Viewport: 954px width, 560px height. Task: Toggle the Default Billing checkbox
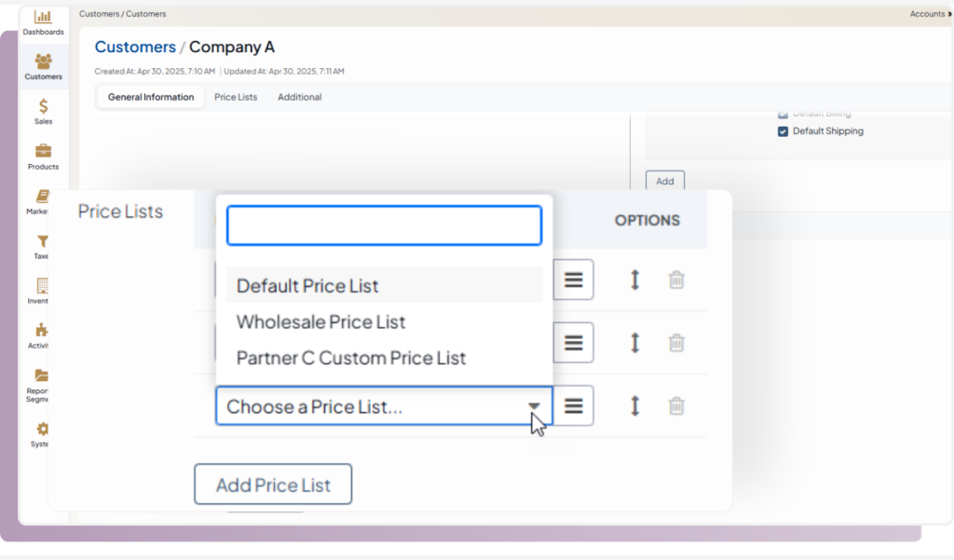coord(784,114)
